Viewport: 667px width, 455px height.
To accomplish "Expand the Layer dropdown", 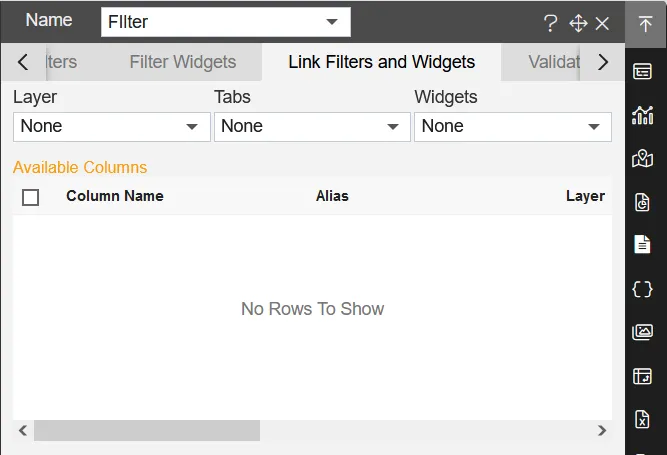I will point(111,127).
